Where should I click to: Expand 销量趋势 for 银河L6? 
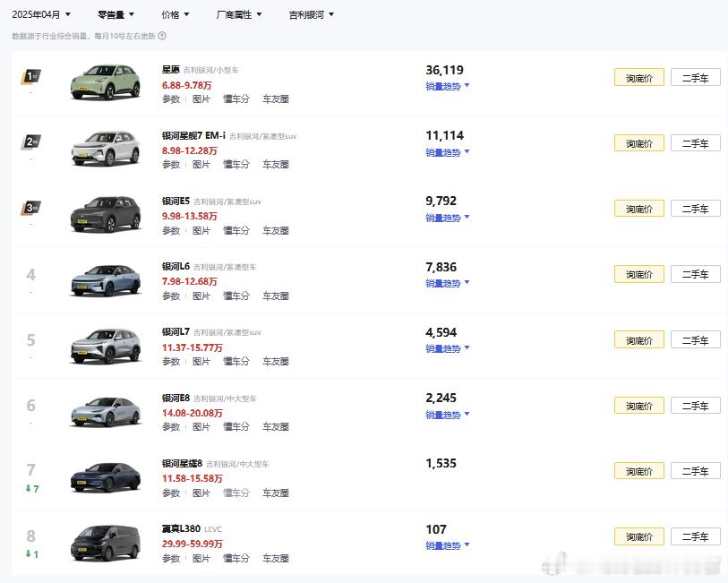448,283
